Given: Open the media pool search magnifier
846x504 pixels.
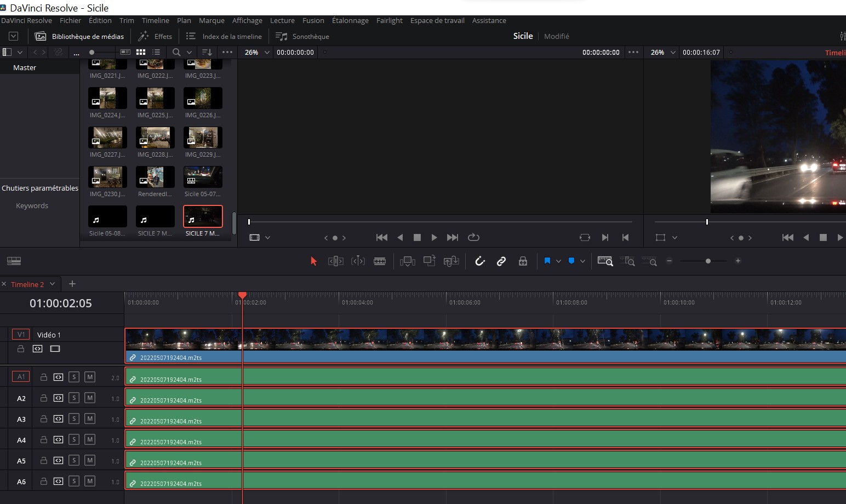Looking at the screenshot, I should (x=176, y=52).
